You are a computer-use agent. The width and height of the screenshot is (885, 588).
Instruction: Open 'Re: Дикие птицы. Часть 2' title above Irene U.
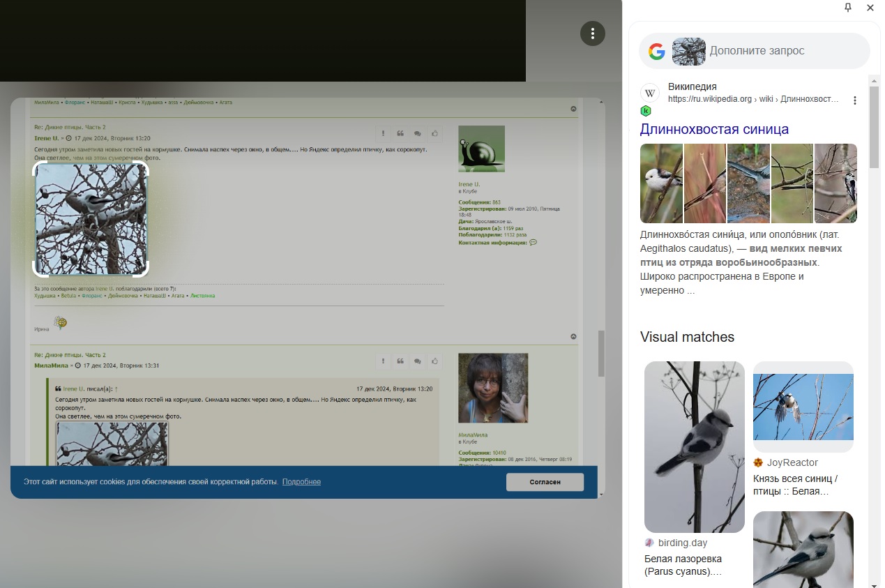pos(70,127)
